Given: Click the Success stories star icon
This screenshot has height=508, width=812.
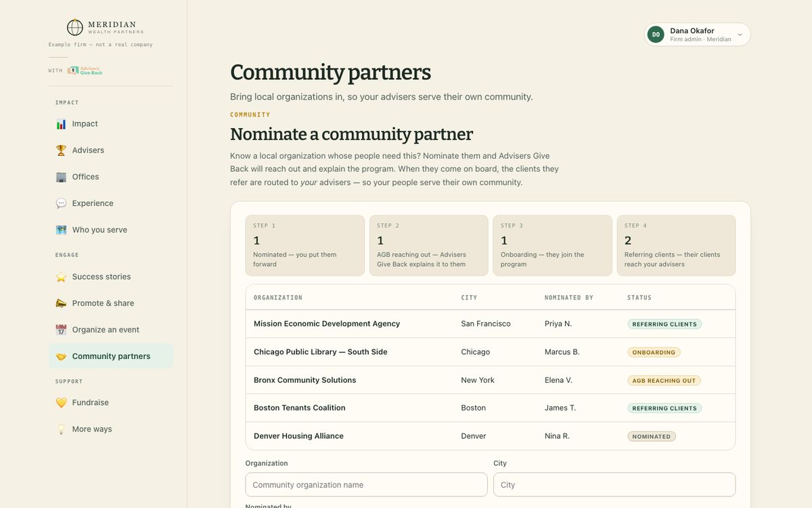Looking at the screenshot, I should pyautogui.click(x=61, y=276).
